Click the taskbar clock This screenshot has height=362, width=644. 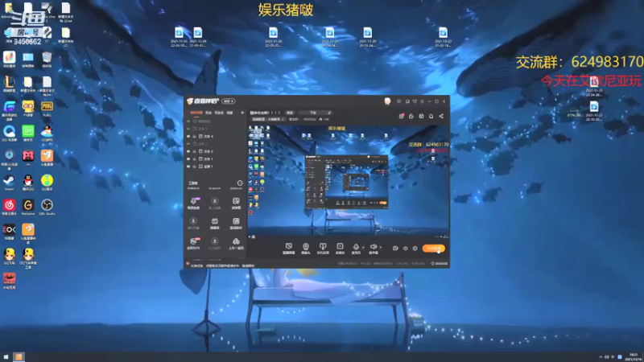(634, 357)
